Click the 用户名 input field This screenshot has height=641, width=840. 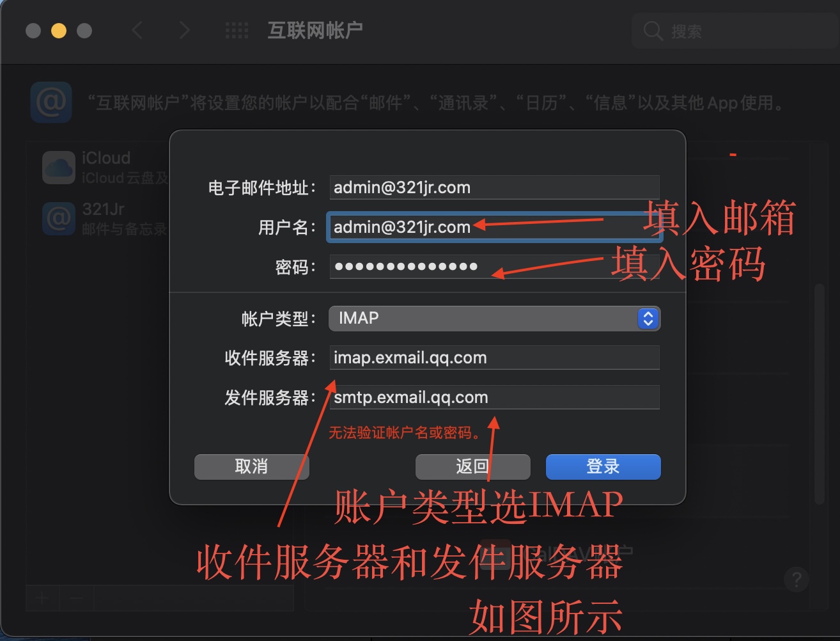495,227
